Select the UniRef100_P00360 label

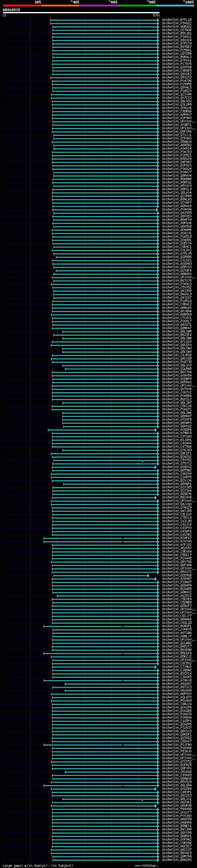[176, 816]
